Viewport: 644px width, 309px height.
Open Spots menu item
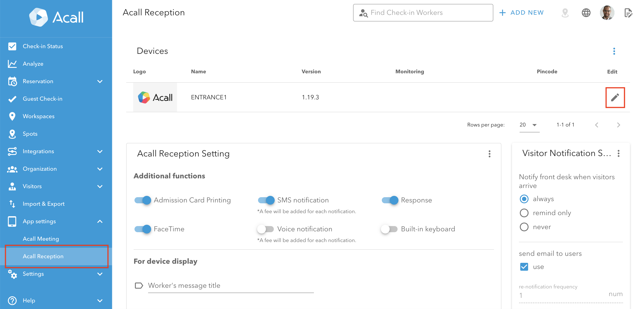pos(56,134)
